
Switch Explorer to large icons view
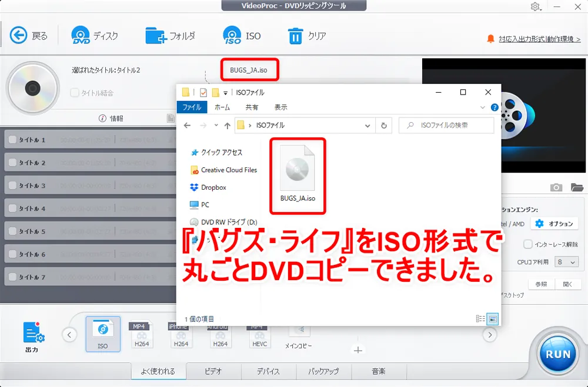pyautogui.click(x=492, y=319)
